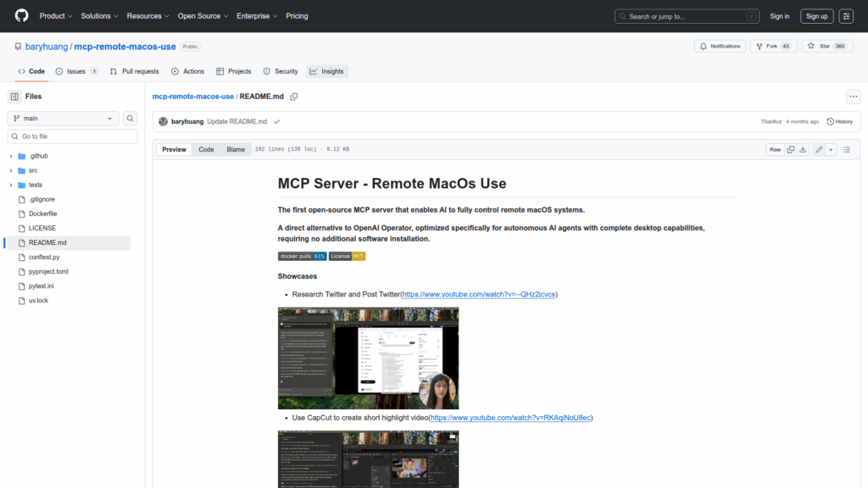Open the more options ellipsis menu

coord(853,97)
